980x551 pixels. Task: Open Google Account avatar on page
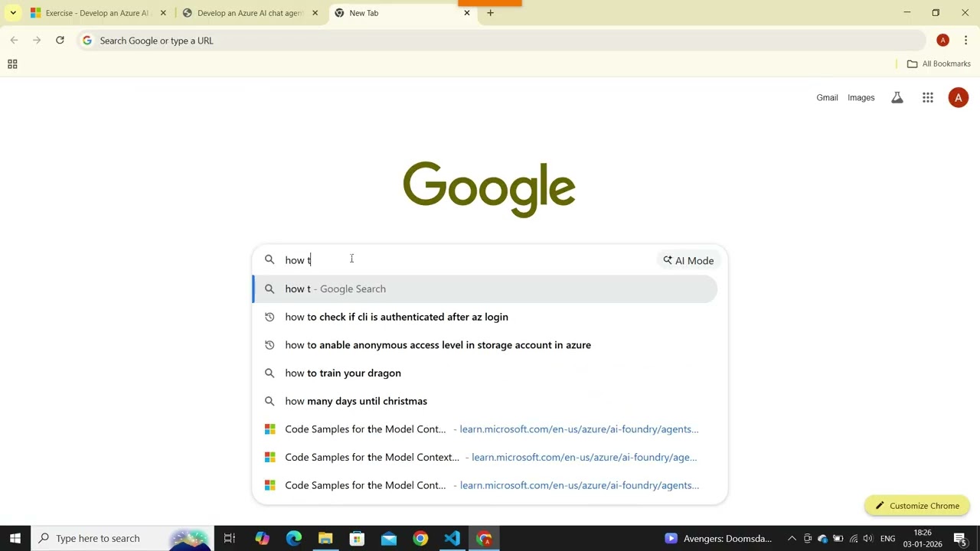coord(958,98)
